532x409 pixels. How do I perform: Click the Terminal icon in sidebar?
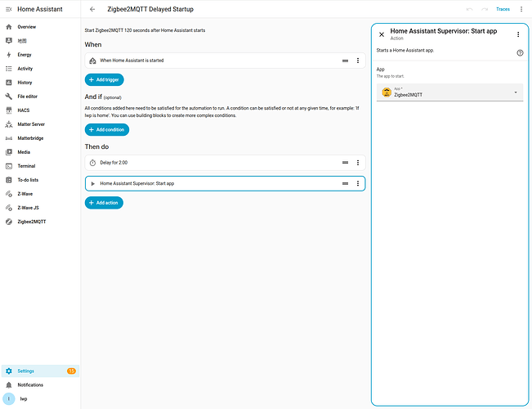9,166
